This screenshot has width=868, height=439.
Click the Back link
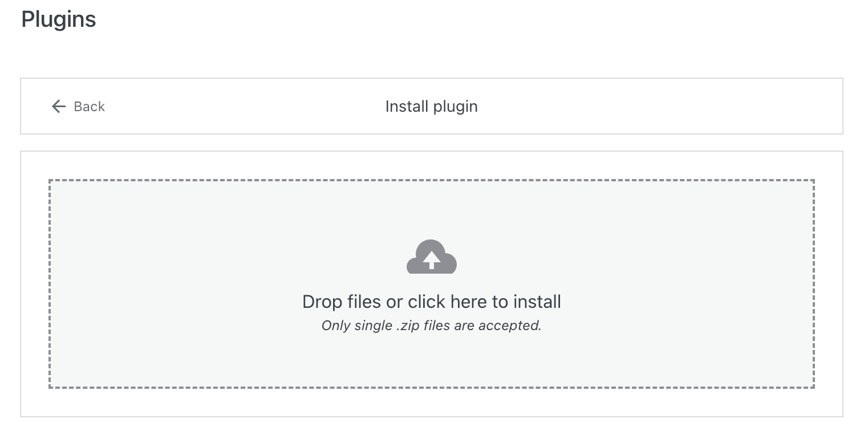pos(88,107)
